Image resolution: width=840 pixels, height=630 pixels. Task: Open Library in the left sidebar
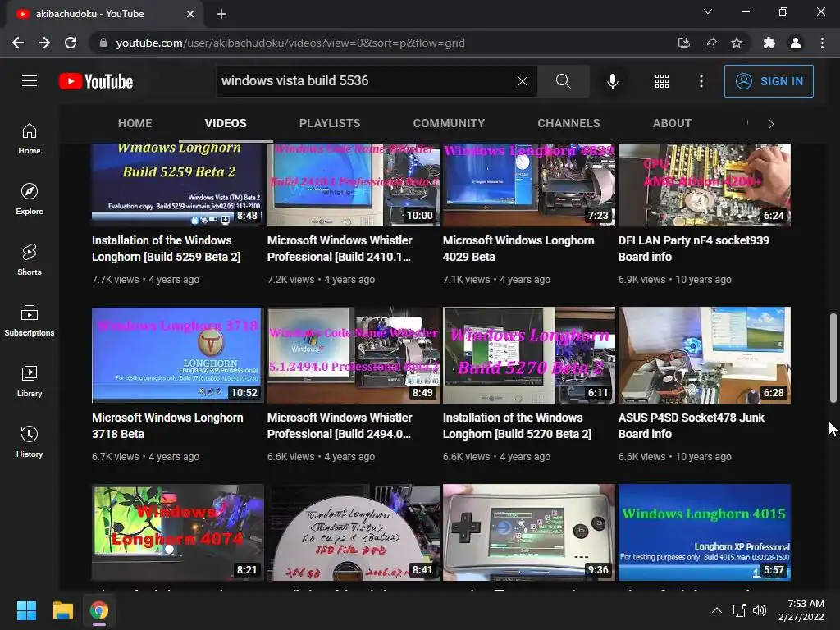point(30,381)
